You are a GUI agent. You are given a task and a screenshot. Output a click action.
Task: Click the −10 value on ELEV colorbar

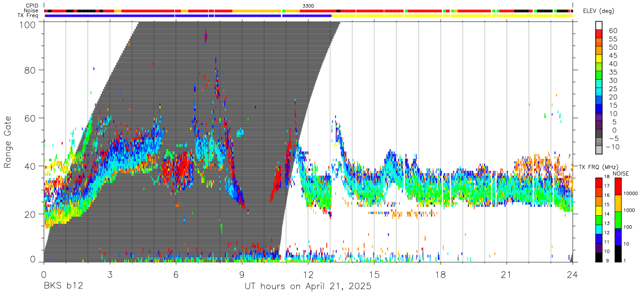(613, 147)
